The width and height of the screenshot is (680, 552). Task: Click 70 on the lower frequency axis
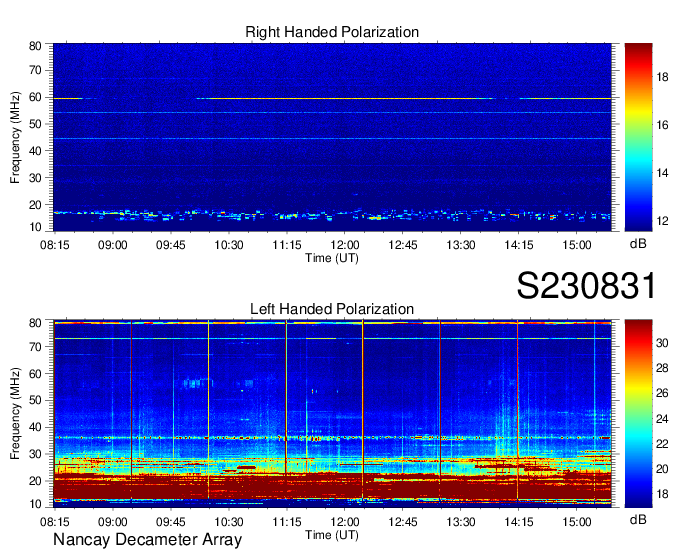point(35,347)
